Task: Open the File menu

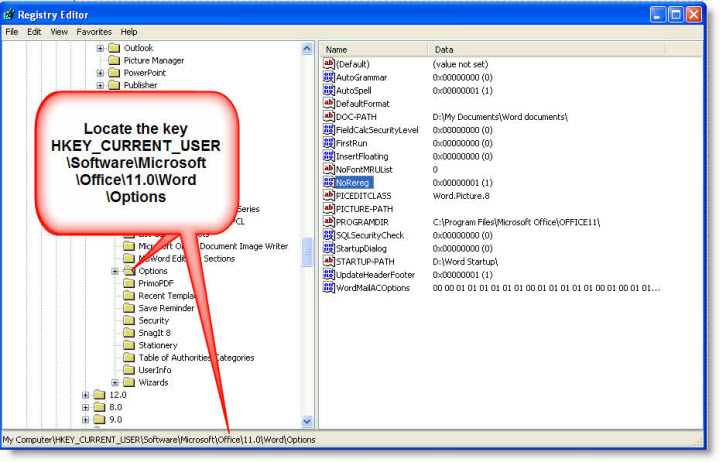Action: (x=12, y=32)
